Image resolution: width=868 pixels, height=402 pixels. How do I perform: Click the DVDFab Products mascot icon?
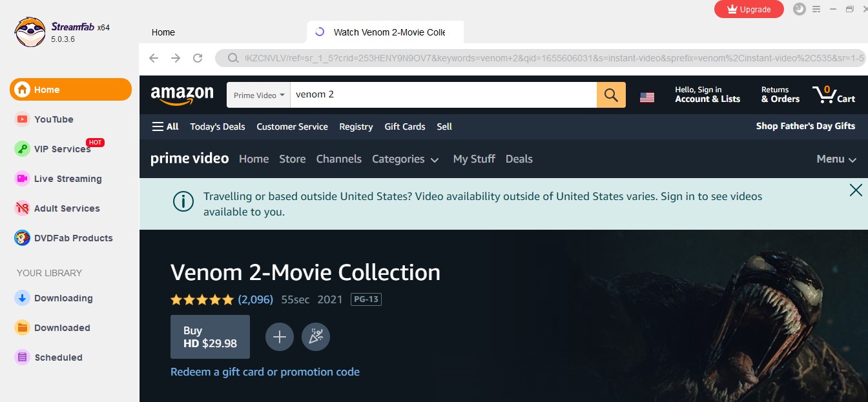point(23,238)
